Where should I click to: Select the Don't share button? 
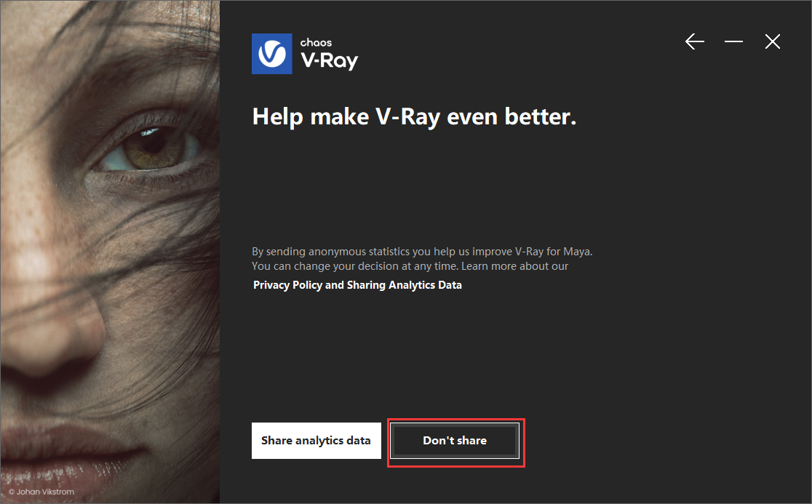455,440
